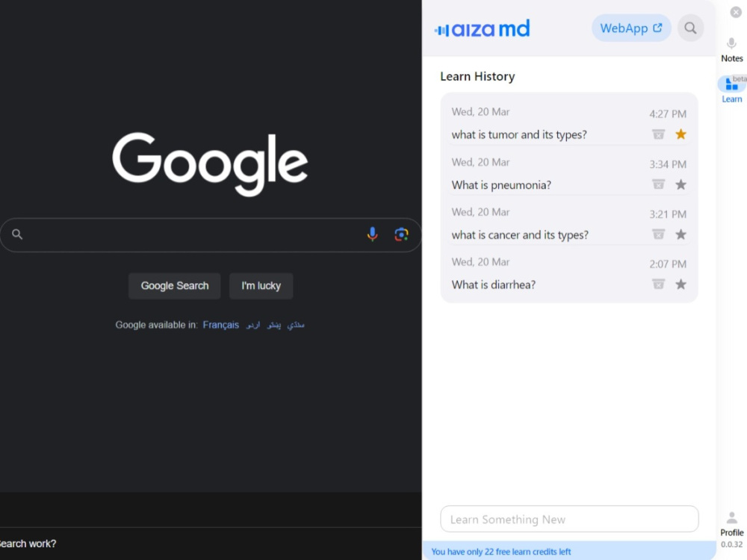
Task: Open 'What is pneumonia?' history item
Action: (501, 184)
